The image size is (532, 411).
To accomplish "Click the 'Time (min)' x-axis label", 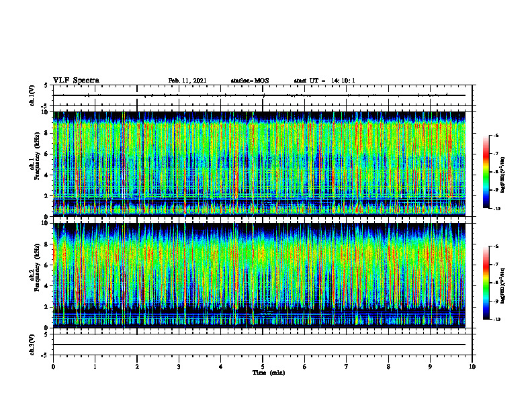I will tap(269, 373).
